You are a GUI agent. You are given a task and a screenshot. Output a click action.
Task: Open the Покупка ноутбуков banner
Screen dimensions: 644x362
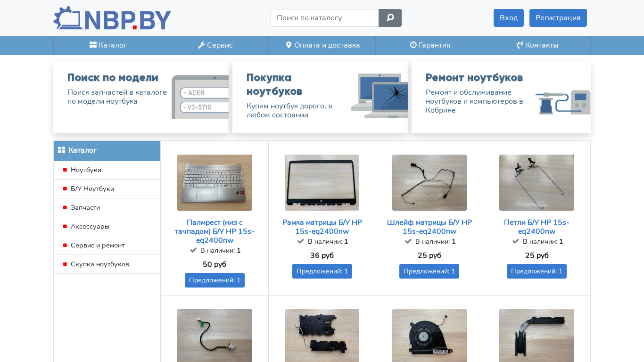click(320, 97)
